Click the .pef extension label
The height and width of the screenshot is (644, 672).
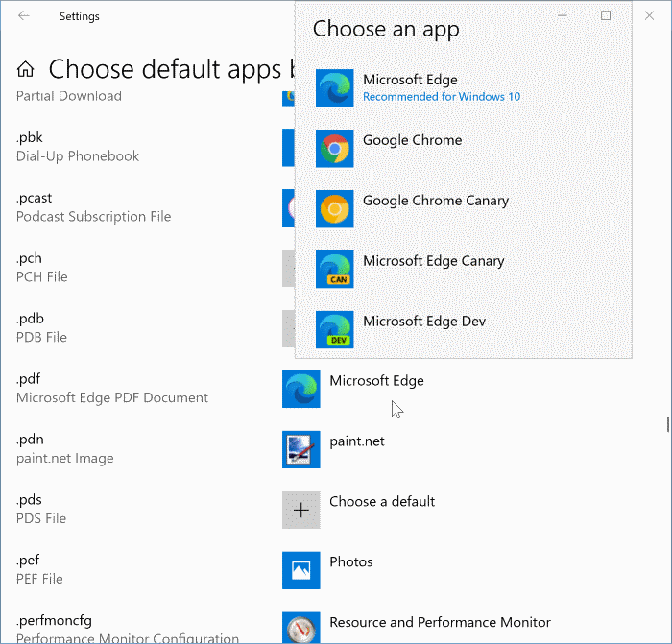coord(28,560)
